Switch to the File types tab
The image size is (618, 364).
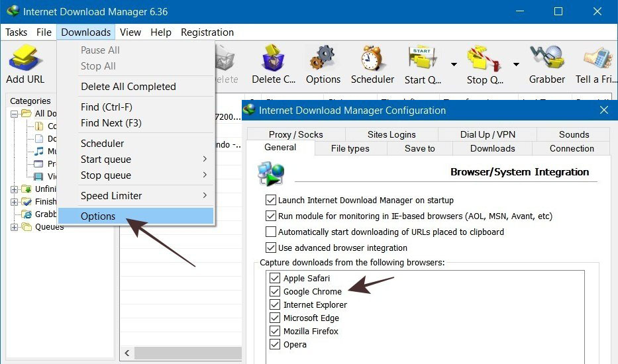point(350,148)
